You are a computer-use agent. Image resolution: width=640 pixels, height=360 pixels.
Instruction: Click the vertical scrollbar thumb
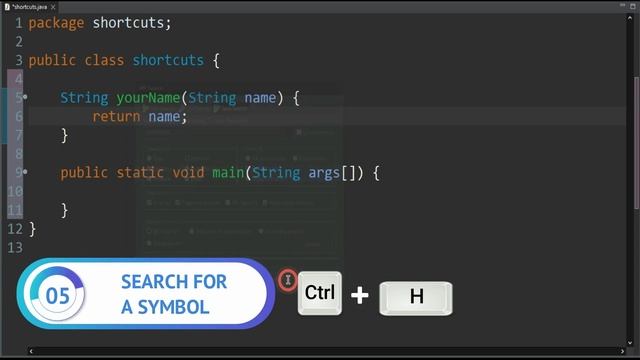click(637, 143)
